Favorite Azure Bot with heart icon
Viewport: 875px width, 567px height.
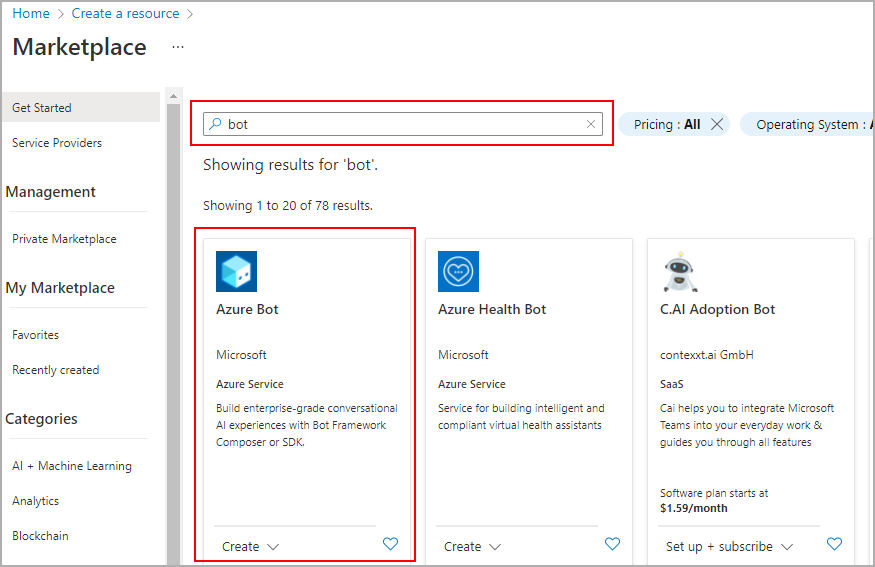pos(391,544)
